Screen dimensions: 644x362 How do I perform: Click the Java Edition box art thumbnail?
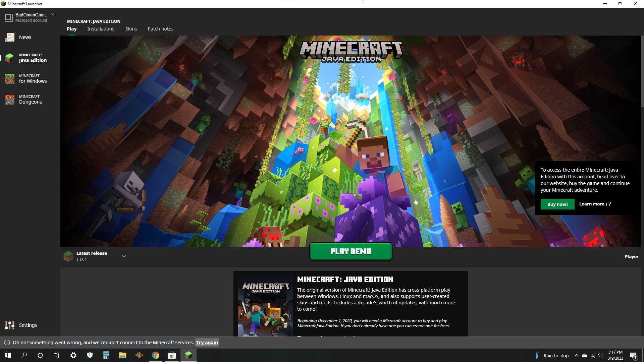(x=265, y=306)
